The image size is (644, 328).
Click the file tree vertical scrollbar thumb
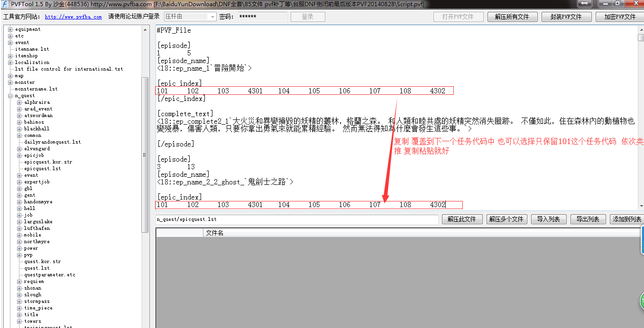tap(145, 155)
